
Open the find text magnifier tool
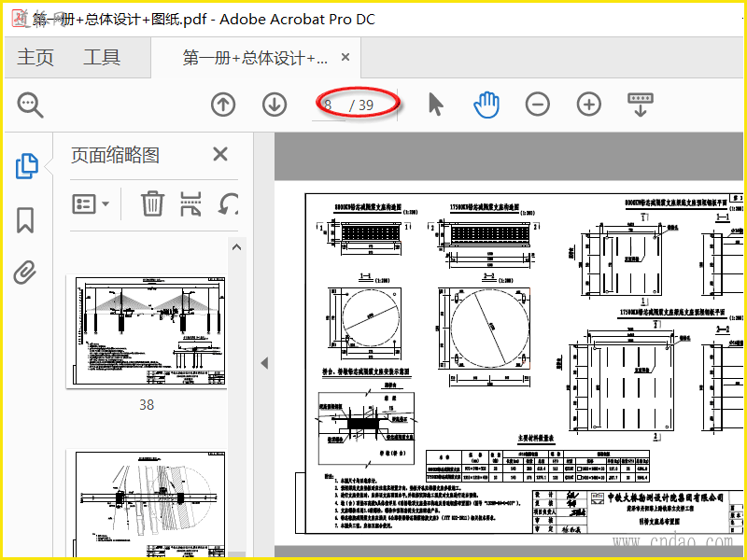[x=31, y=105]
